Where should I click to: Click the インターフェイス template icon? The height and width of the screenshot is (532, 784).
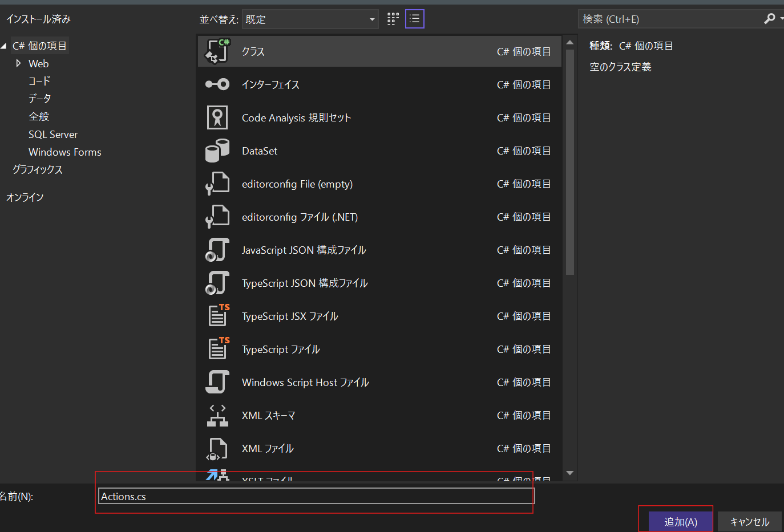[217, 84]
